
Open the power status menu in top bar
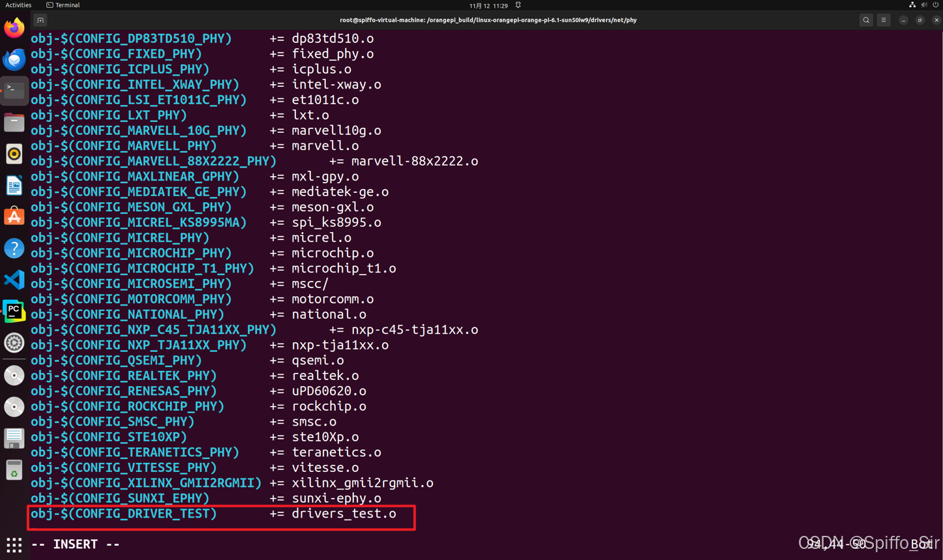pyautogui.click(x=936, y=5)
